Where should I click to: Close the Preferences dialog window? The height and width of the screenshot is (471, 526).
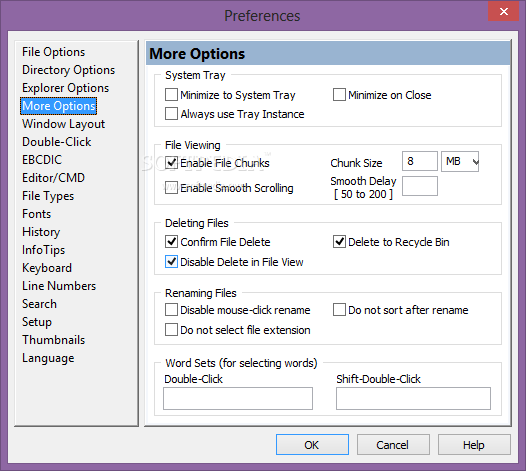[x=504, y=12]
